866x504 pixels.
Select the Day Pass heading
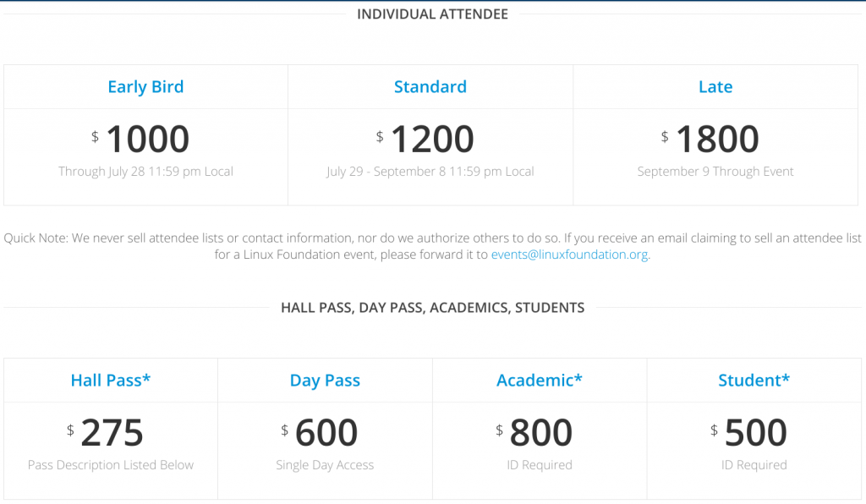(325, 381)
